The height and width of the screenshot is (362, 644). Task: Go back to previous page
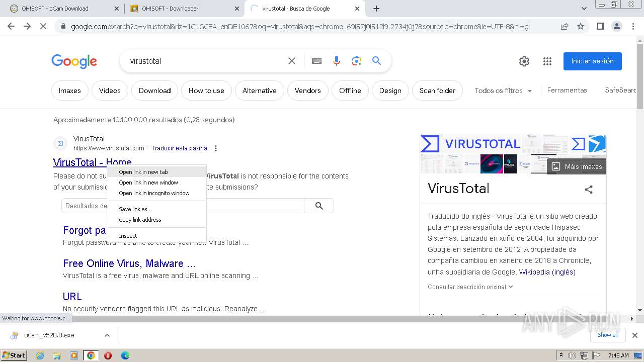coord(11,26)
